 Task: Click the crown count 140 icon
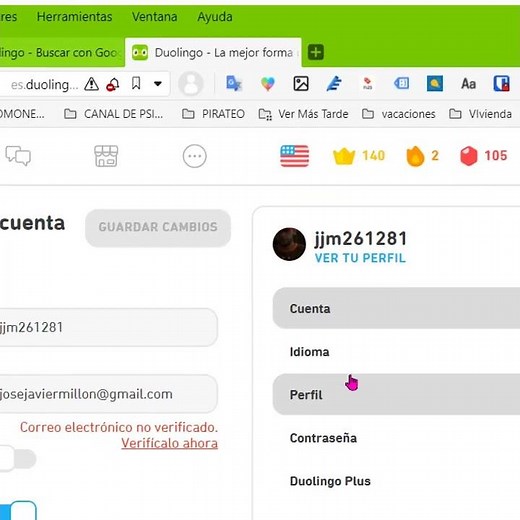(359, 156)
